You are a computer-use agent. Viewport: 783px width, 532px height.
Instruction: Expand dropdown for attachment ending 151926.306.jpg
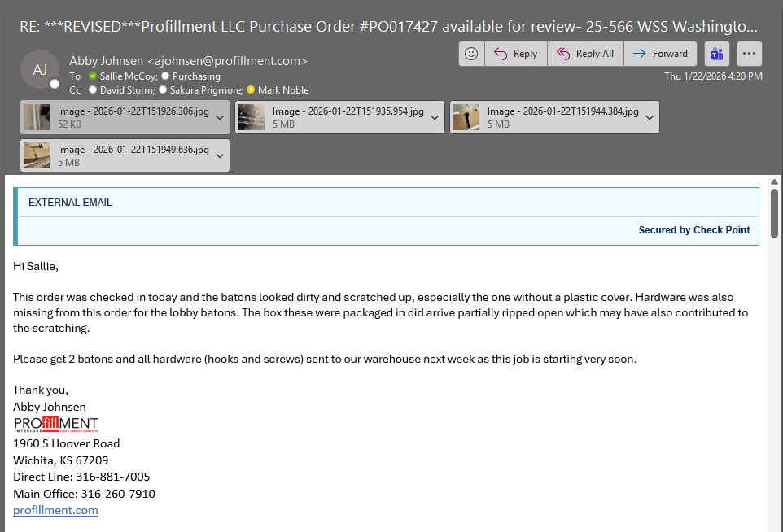[220, 117]
